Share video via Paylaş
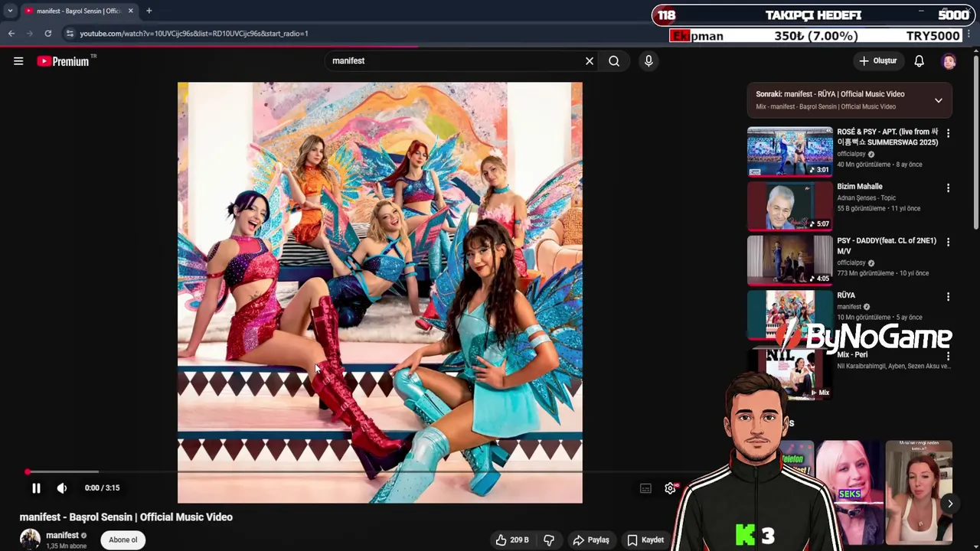 coord(591,540)
